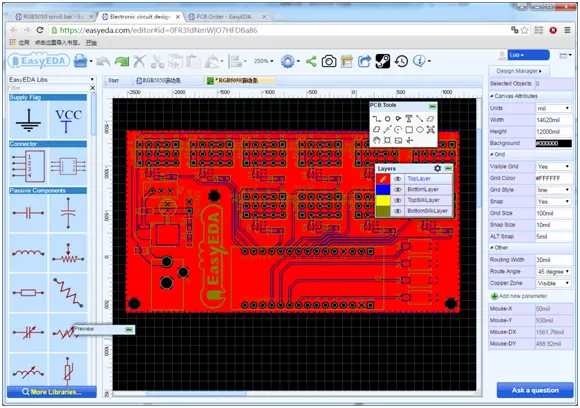Screen dimensions: 580x408
Task: Open the share icon in toolbar
Action: pos(311,61)
